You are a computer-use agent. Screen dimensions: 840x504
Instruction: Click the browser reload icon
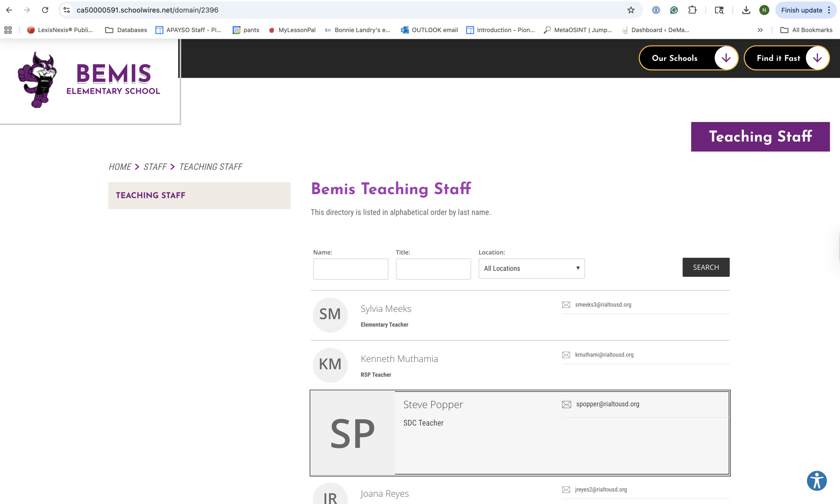[45, 10]
